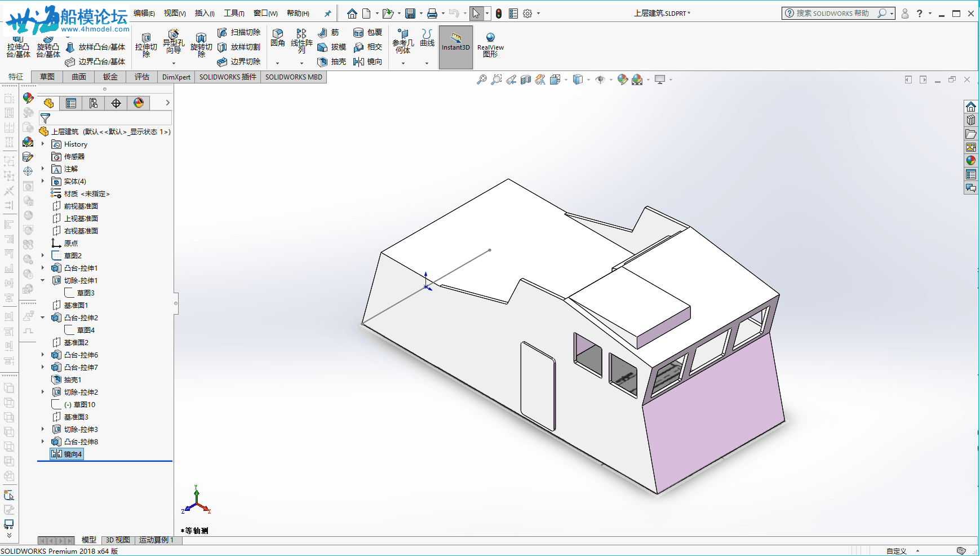
Task: Expand the manager tabs right chevron
Action: tap(167, 103)
